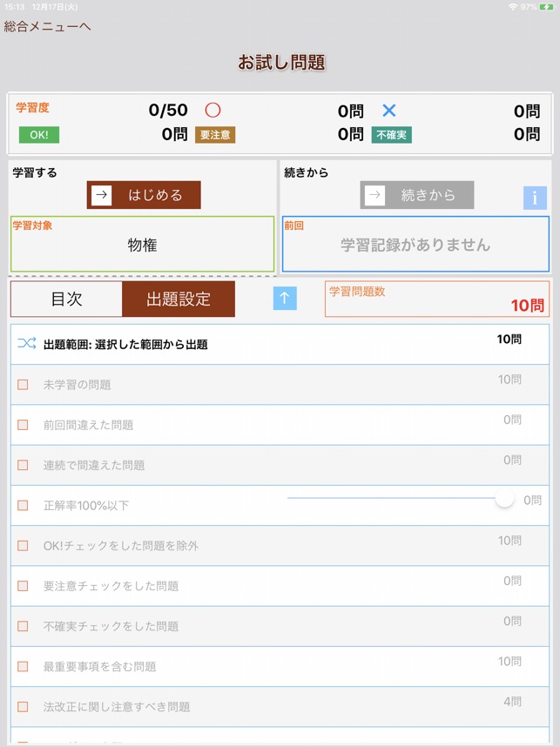Tap the blue up-arrow button
Image resolution: width=560 pixels, height=747 pixels.
[x=285, y=299]
